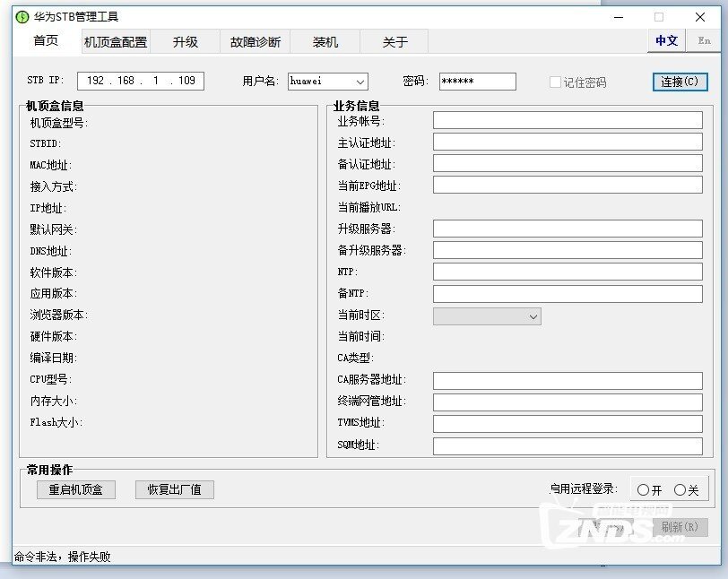Click the 重启机顶盒 button
Viewport: 728px width, 579px height.
point(76,489)
